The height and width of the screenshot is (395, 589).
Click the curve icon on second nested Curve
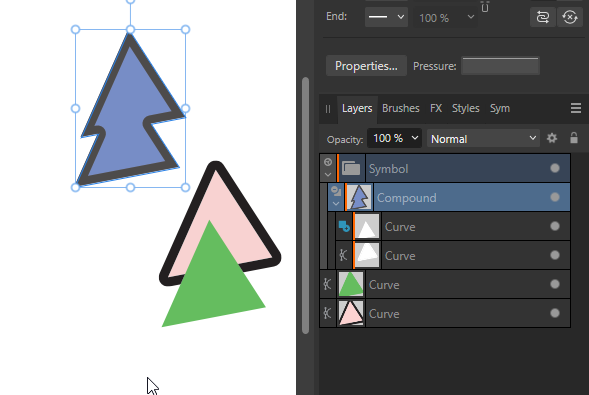click(x=343, y=255)
